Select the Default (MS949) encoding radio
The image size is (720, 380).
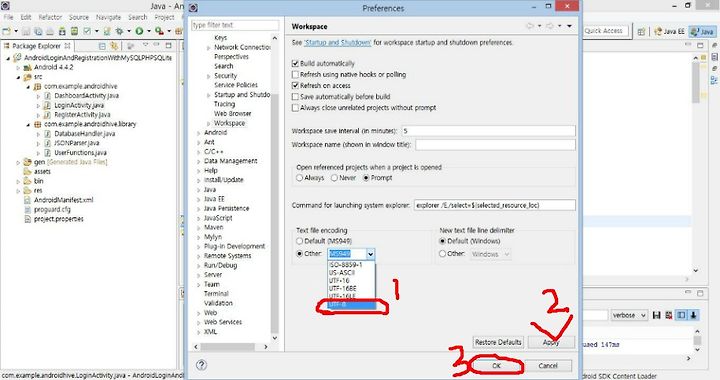299,241
